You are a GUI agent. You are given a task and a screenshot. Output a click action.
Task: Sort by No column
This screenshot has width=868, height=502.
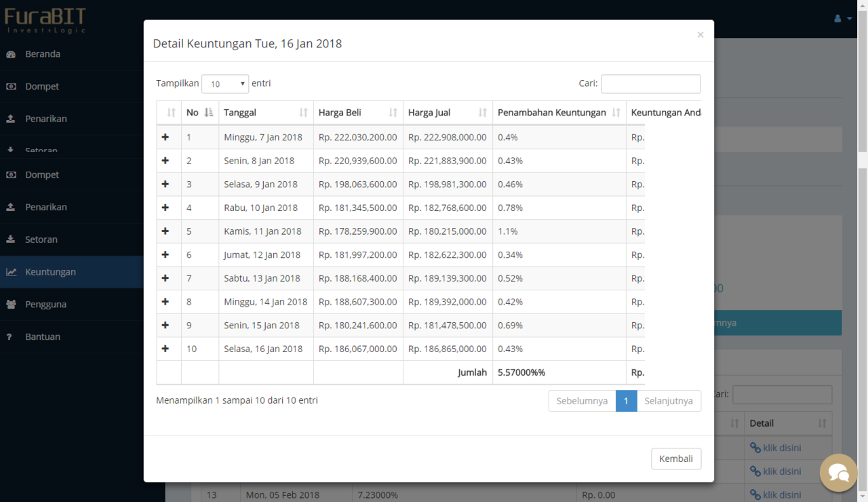(200, 113)
